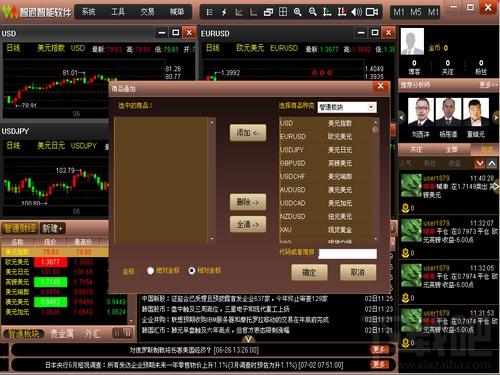Click user1879 avatar on the 11:40:28 post

click(411, 185)
